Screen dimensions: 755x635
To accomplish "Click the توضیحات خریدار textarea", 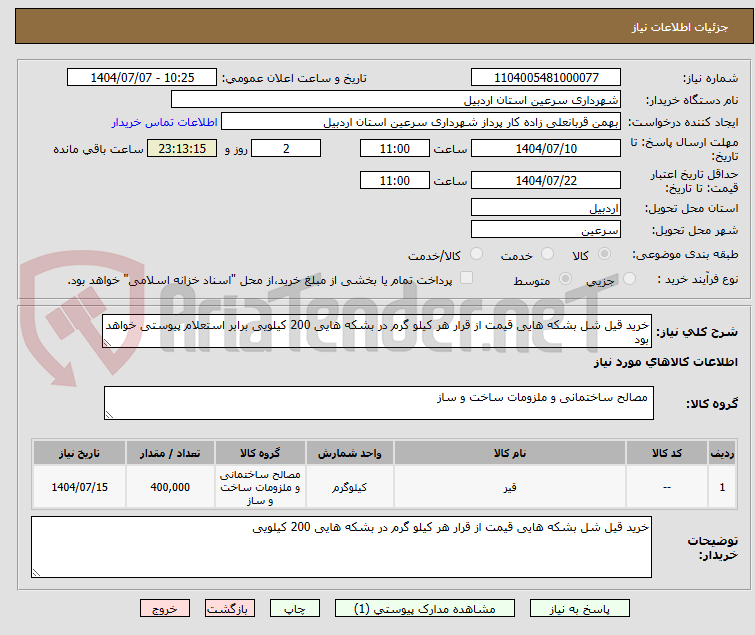I will coord(341,547).
